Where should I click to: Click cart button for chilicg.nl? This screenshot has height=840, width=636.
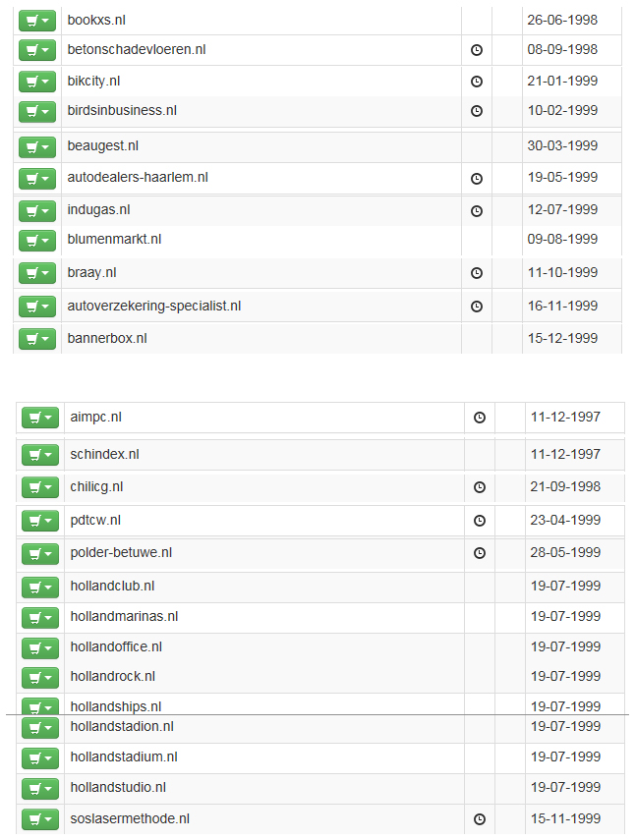point(40,487)
